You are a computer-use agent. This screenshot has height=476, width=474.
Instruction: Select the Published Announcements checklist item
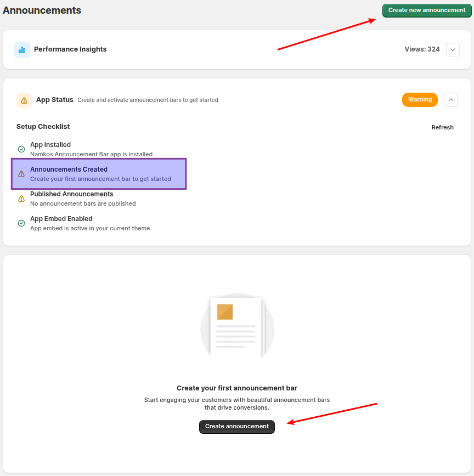83,199
